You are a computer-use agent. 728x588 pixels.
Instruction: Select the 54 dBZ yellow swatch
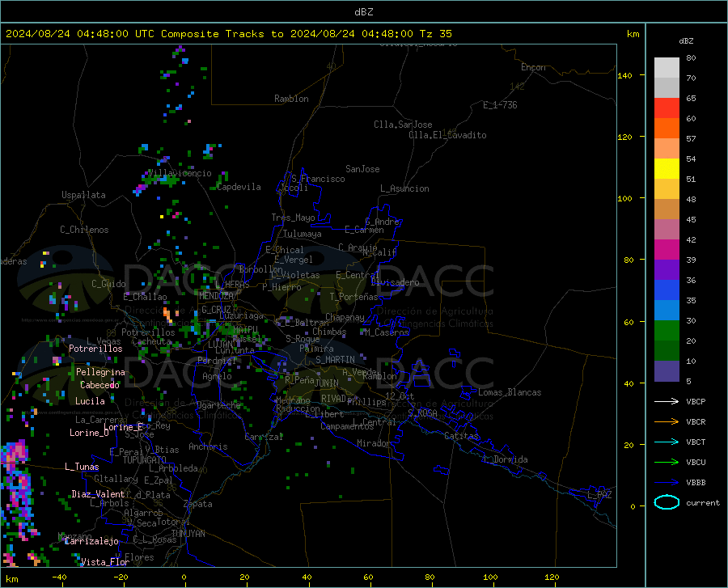click(667, 168)
